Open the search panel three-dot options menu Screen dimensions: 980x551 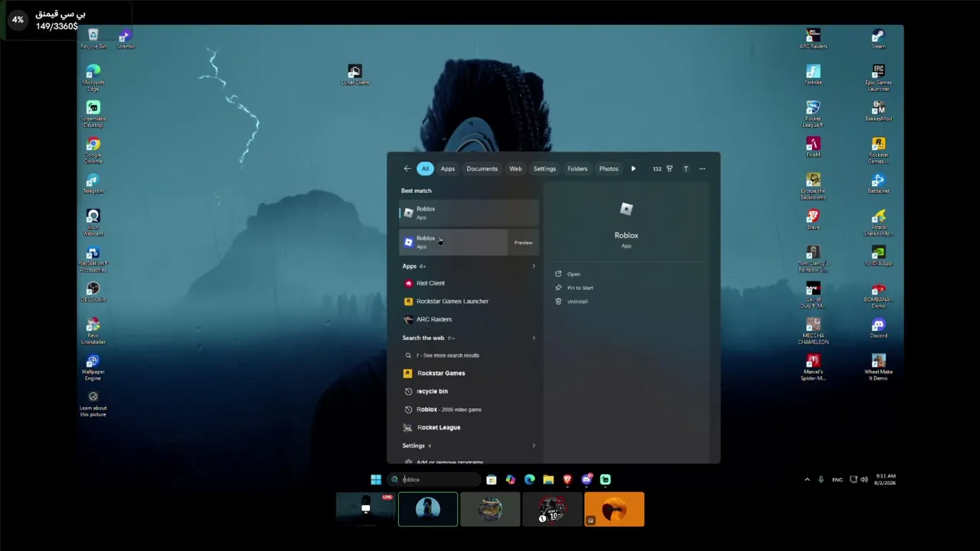coord(702,168)
